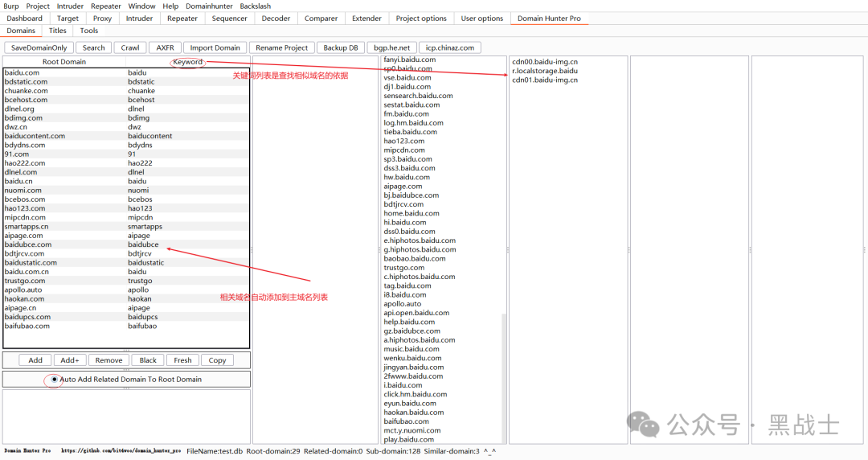Open the Project menu
Screen dimensions: 868x460
click(x=38, y=6)
